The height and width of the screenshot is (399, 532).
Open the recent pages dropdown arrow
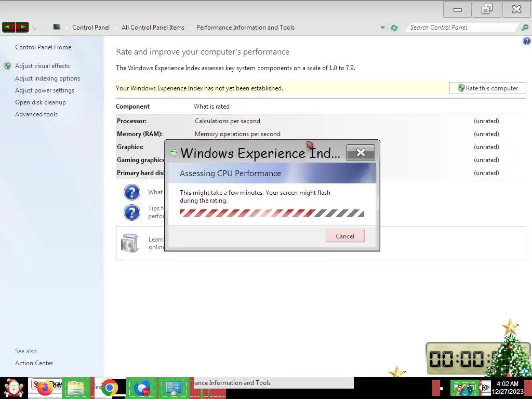coord(34,28)
